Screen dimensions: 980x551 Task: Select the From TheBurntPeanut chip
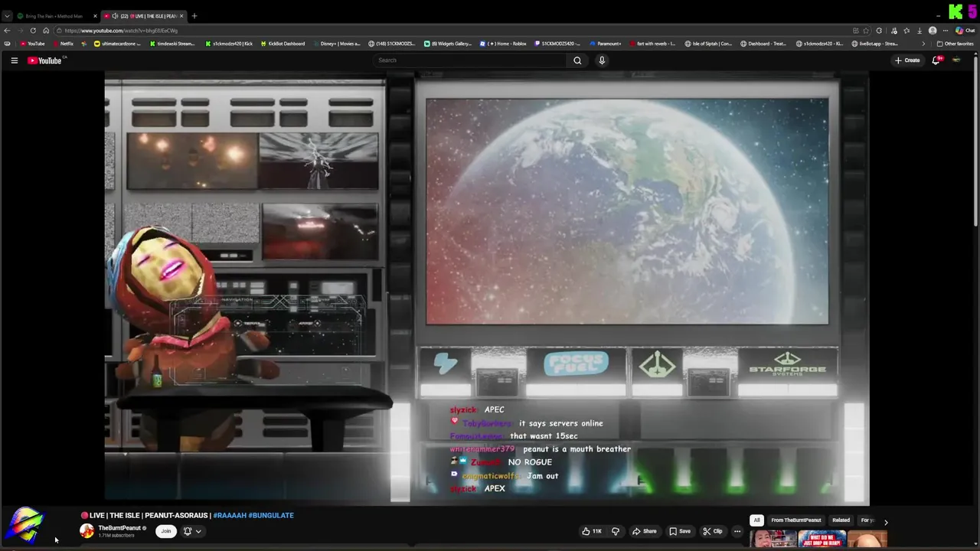[x=796, y=520]
